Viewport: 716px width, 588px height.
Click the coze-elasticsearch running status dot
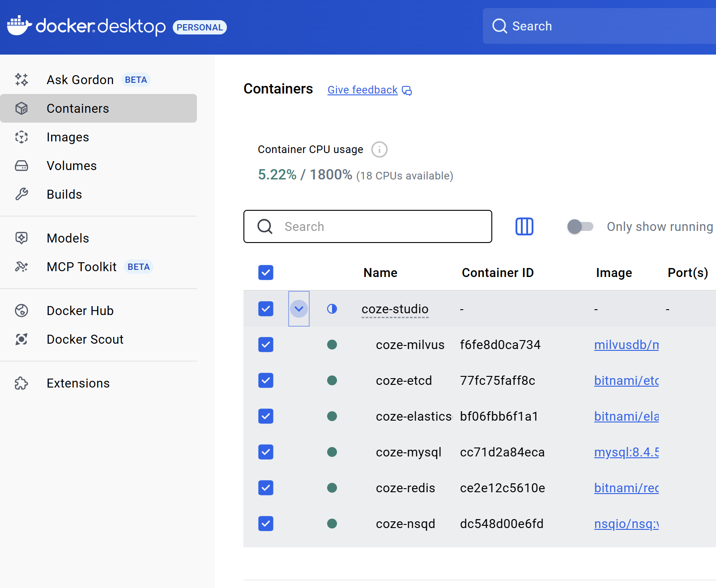tap(332, 416)
